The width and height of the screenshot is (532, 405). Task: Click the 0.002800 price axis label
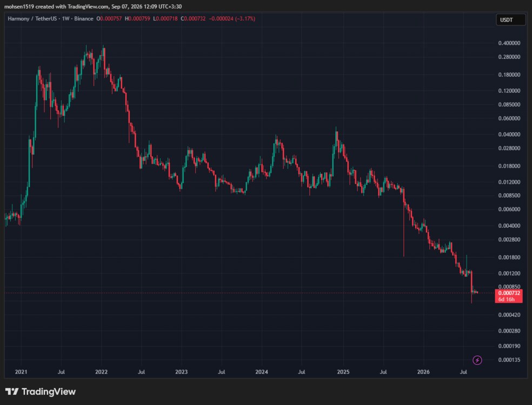(x=509, y=240)
